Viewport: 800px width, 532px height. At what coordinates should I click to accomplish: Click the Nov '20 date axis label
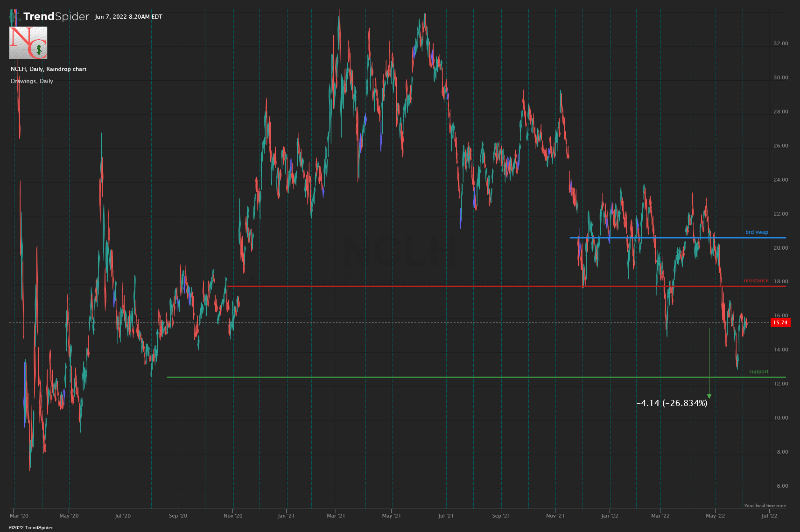coord(233,516)
